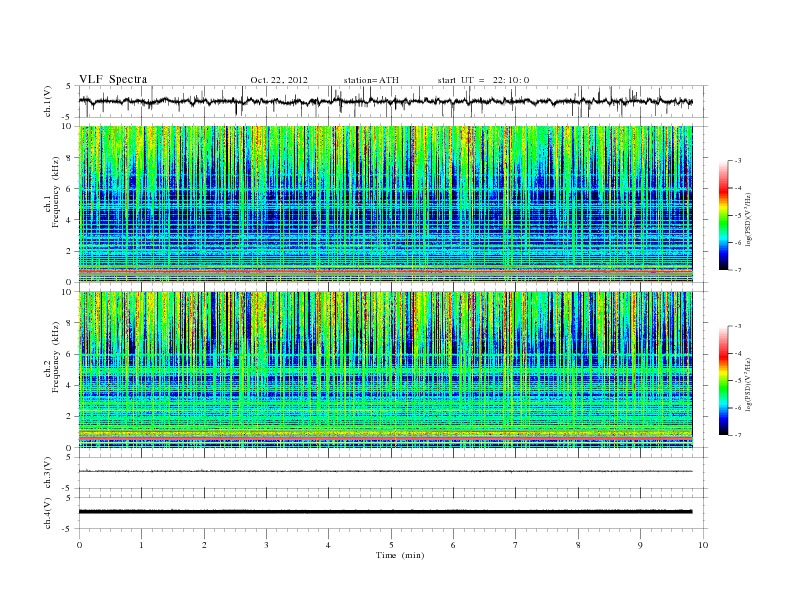Click the "2" kHz tick of ch.2 spectrogram
This screenshot has height=612, width=792.
pyautogui.click(x=69, y=417)
